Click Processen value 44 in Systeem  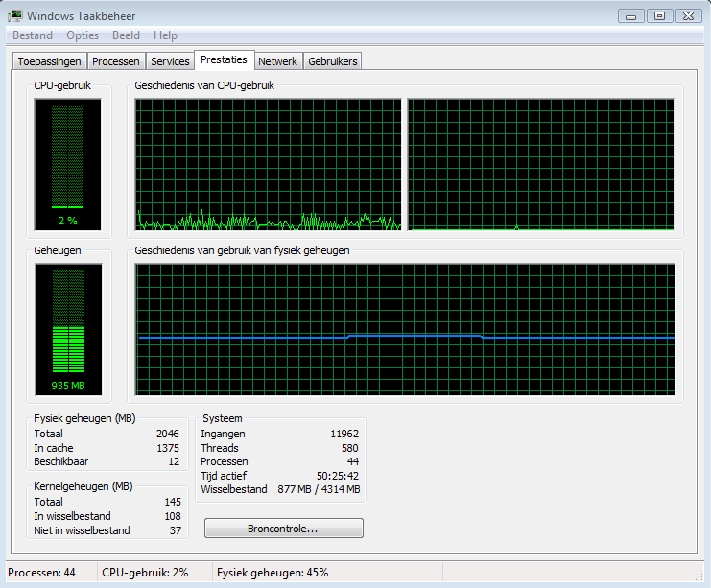coord(353,461)
